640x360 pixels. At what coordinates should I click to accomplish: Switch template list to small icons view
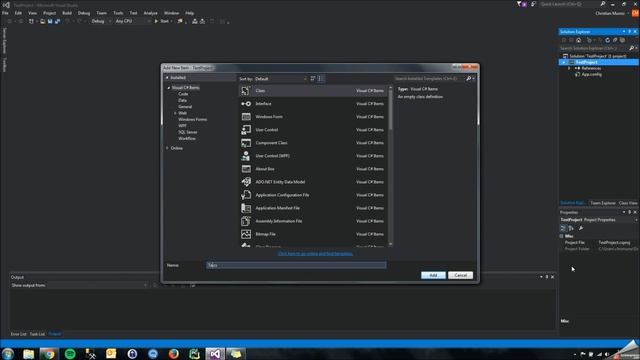[313, 78]
